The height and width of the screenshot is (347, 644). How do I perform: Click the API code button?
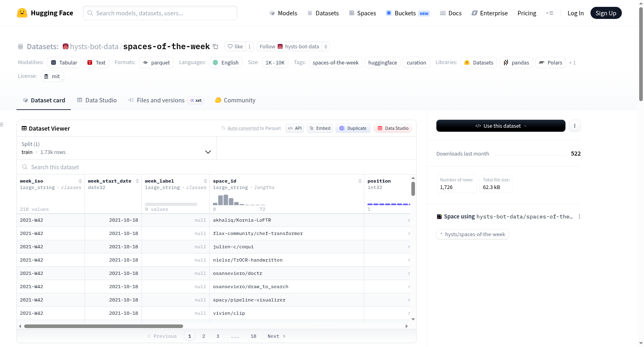pos(295,128)
